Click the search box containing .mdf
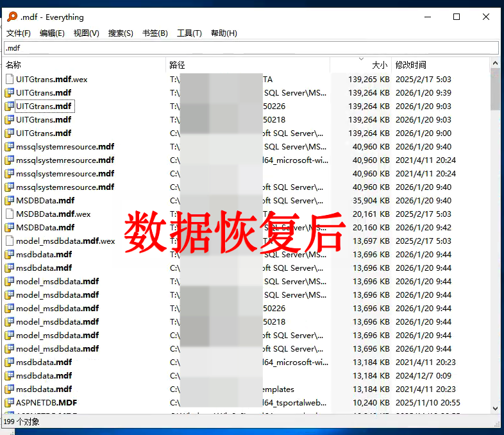504x435 pixels. pyautogui.click(x=251, y=48)
